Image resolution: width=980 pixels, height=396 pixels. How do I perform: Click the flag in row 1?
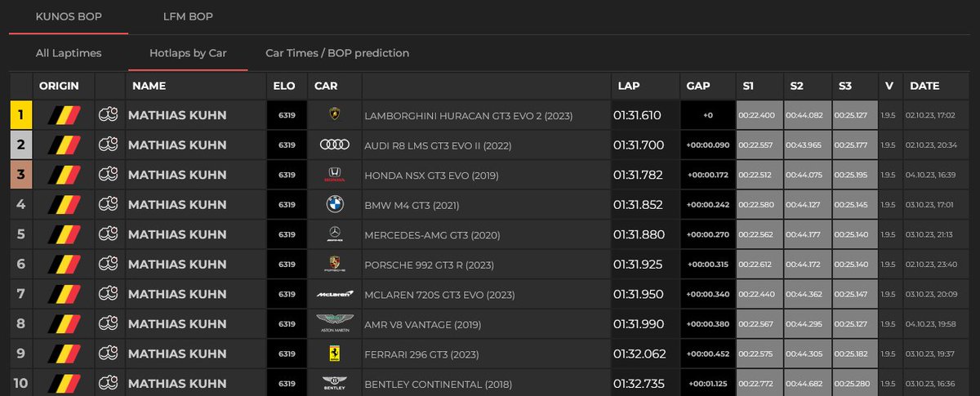coord(64,115)
